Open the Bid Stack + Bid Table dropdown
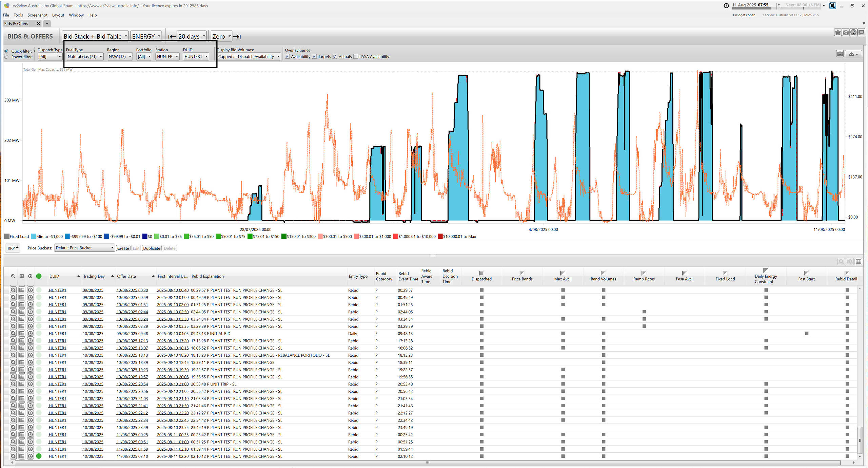Viewport: 868px width, 468px height. coord(95,36)
